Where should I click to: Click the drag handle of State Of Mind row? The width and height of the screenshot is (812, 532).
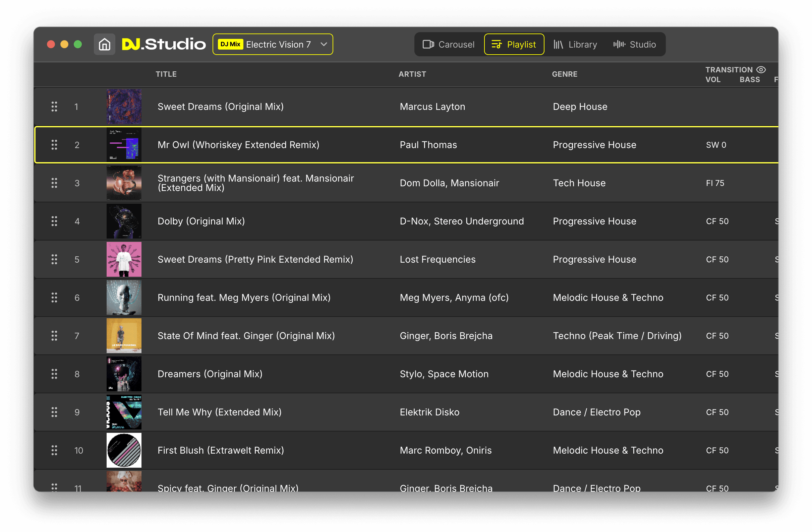pos(54,336)
